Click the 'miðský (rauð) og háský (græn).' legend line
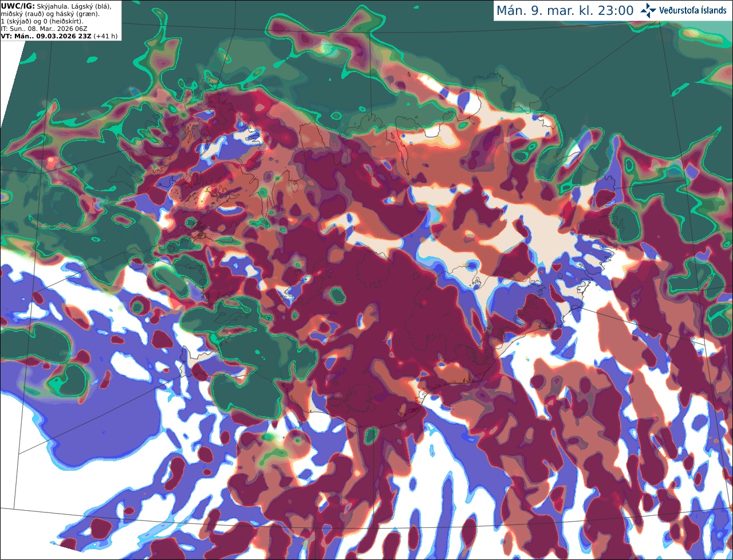Image resolution: width=733 pixels, height=560 pixels. click(50, 13)
